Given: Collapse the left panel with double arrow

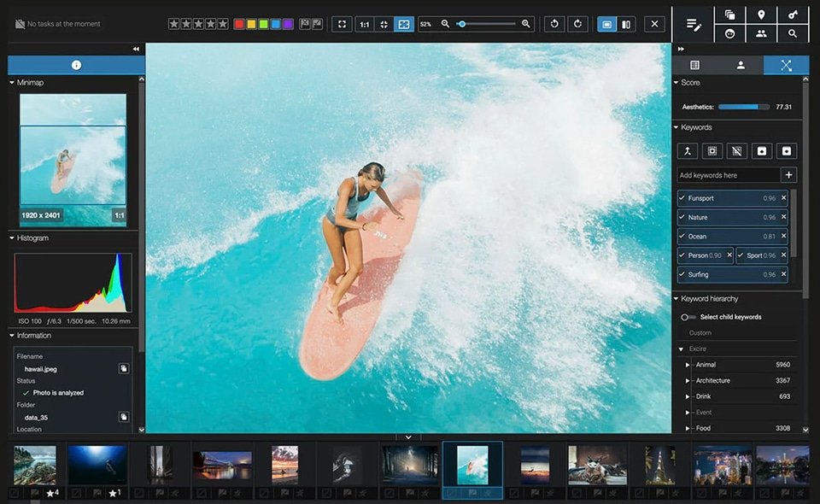Looking at the screenshot, I should pos(136,49).
